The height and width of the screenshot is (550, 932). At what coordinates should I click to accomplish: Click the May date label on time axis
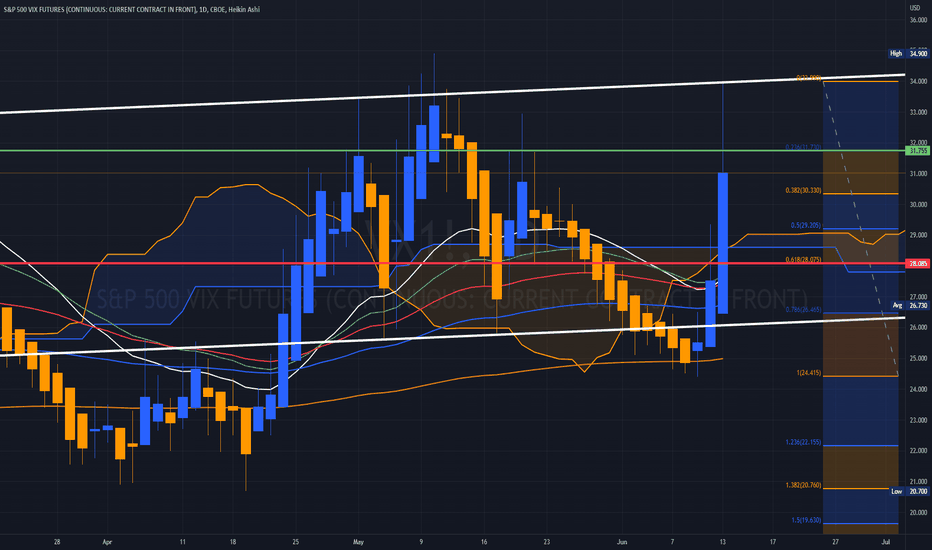click(x=358, y=542)
